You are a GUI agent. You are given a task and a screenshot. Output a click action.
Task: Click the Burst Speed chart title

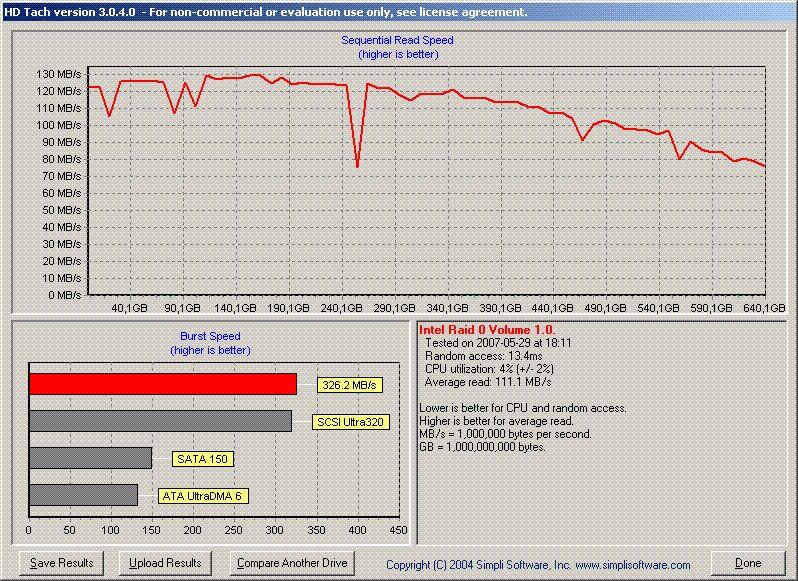click(x=210, y=336)
